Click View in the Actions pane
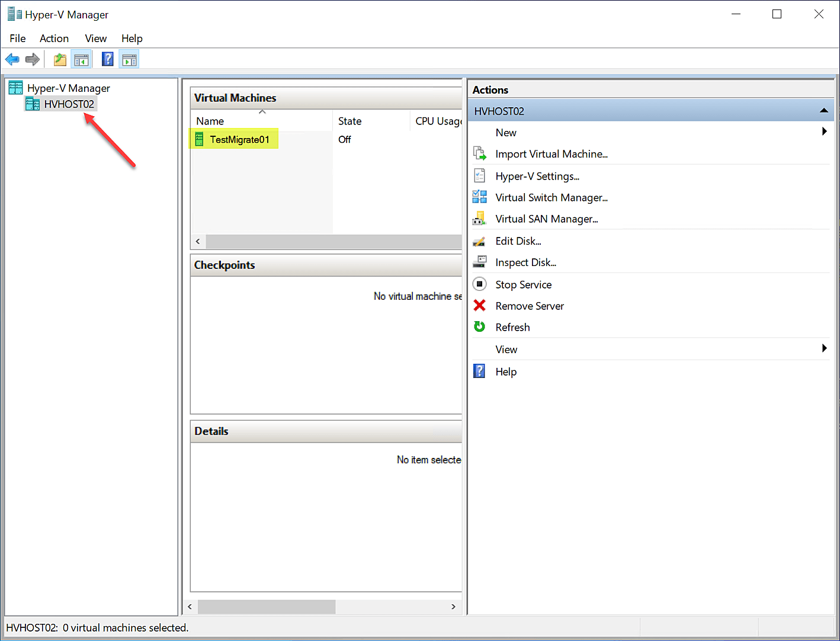This screenshot has height=641, width=840. [x=506, y=350]
